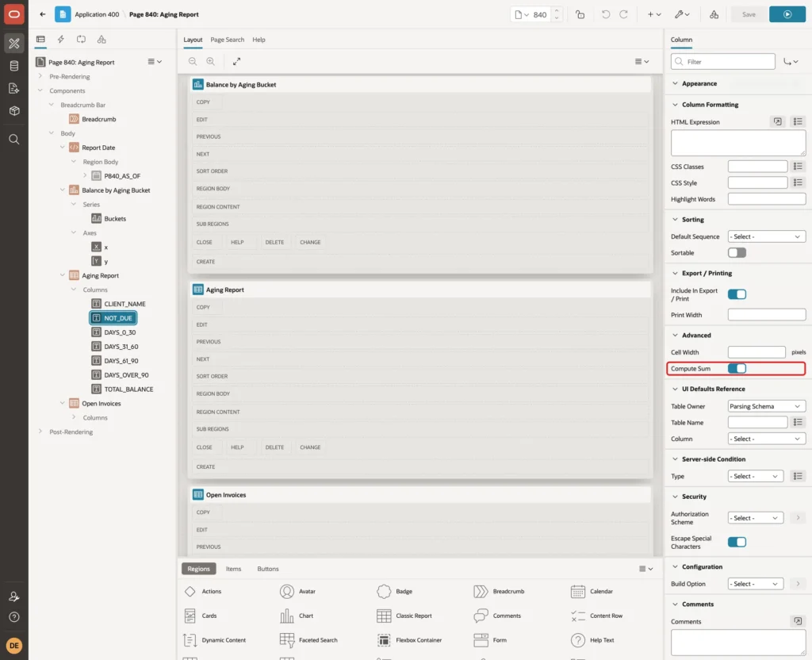Viewport: 812px width, 660px height.
Task: Switch to the Dynamic Actions lightning tab
Action: [60, 40]
